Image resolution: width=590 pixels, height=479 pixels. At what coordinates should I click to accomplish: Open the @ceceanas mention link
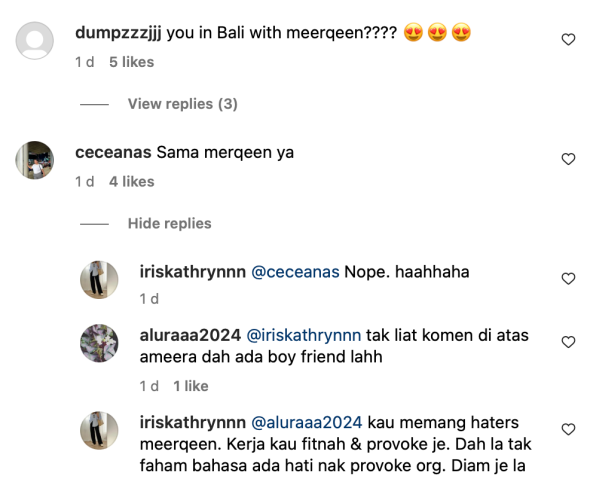[295, 272]
